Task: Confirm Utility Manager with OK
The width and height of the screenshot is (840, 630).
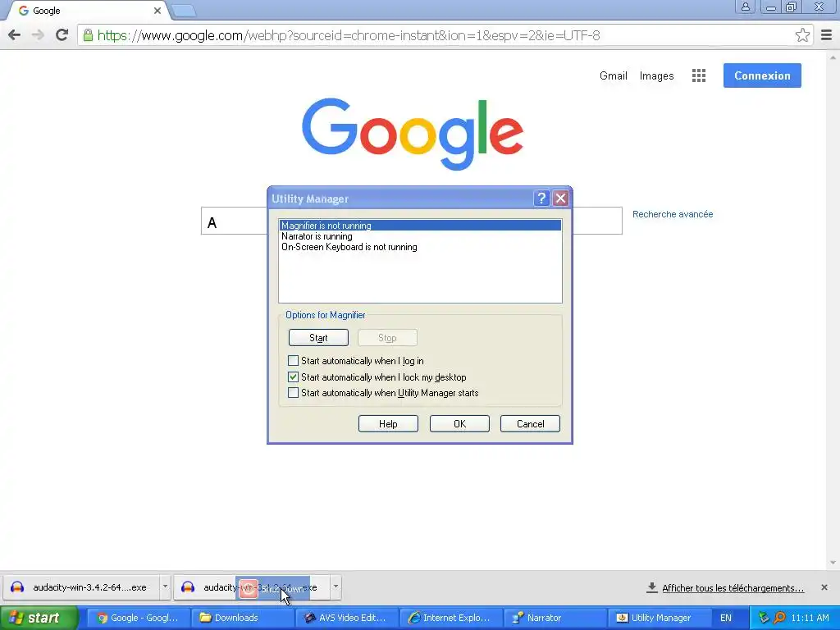Action: (459, 424)
